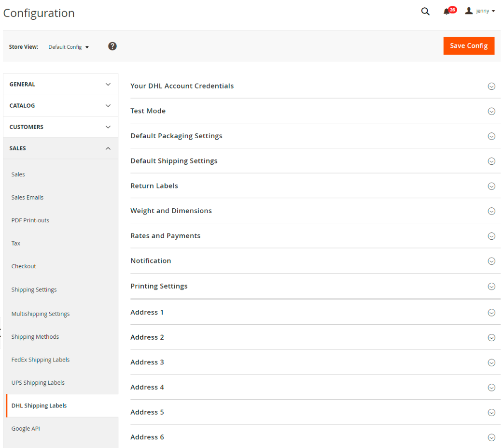
Task: Open the Checkout settings page
Action: click(24, 266)
